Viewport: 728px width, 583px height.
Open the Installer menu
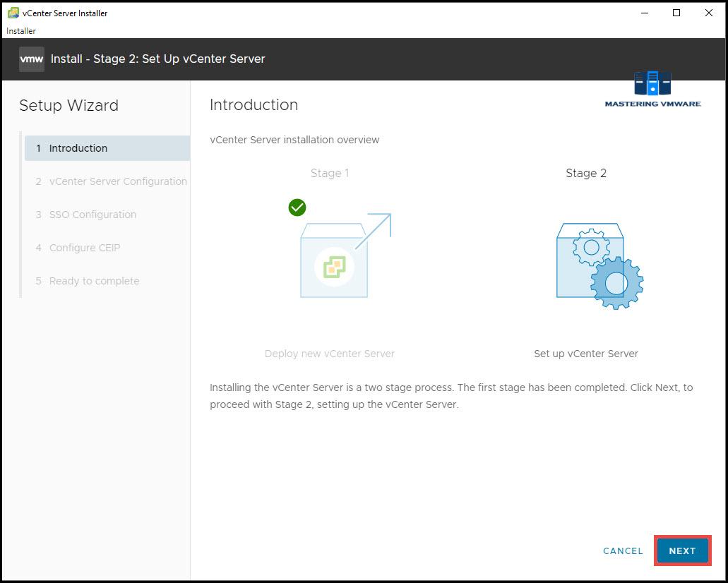point(21,30)
